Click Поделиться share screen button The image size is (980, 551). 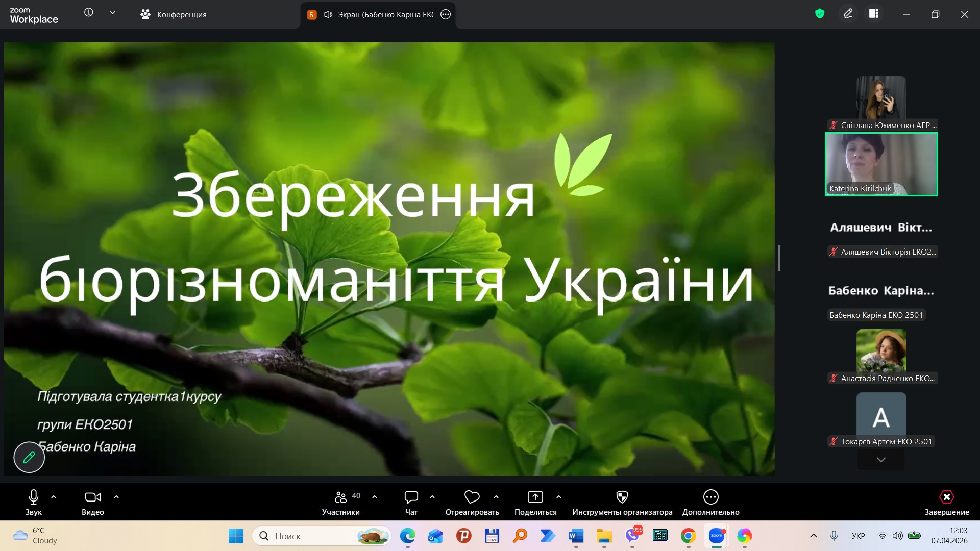535,503
